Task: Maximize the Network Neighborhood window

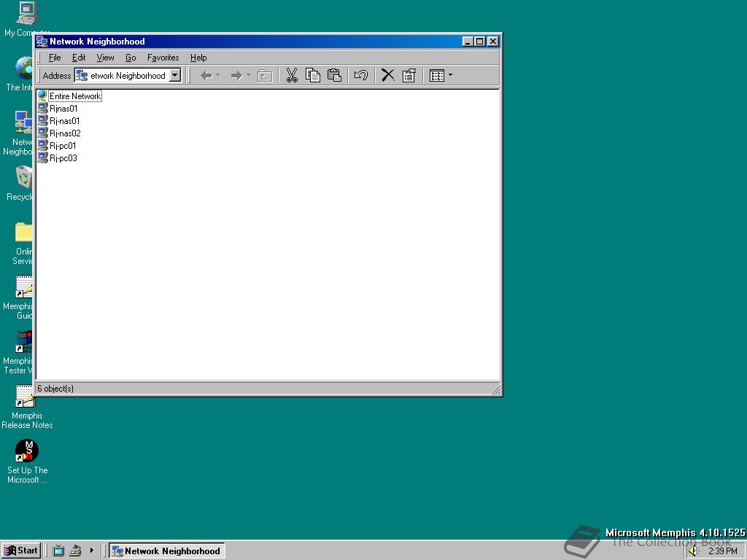Action: click(480, 42)
